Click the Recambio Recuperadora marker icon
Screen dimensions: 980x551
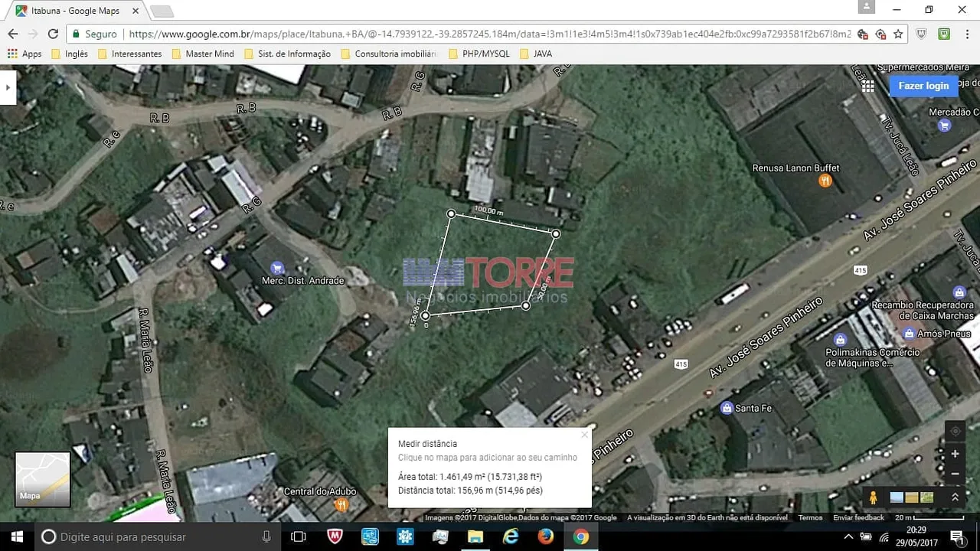point(959,292)
